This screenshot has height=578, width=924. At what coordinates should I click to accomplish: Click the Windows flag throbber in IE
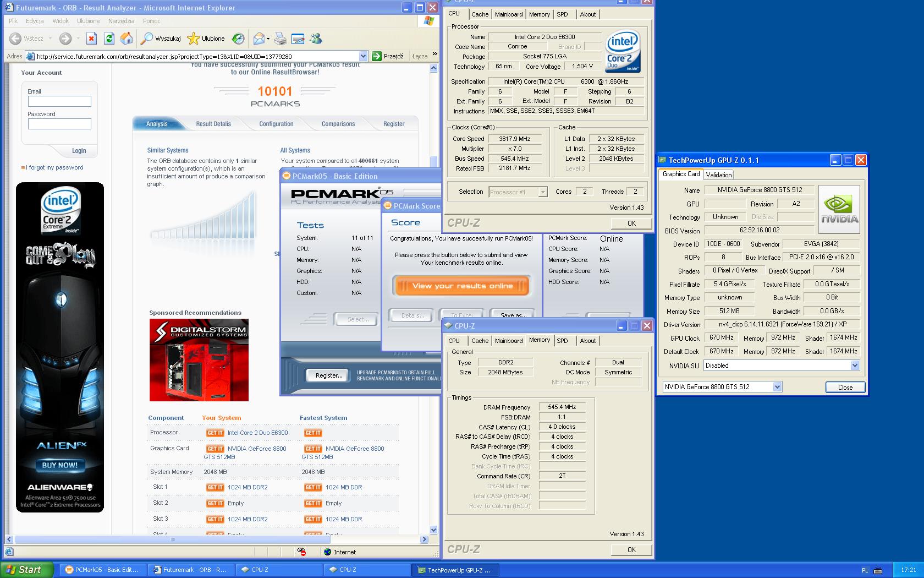pyautogui.click(x=429, y=21)
